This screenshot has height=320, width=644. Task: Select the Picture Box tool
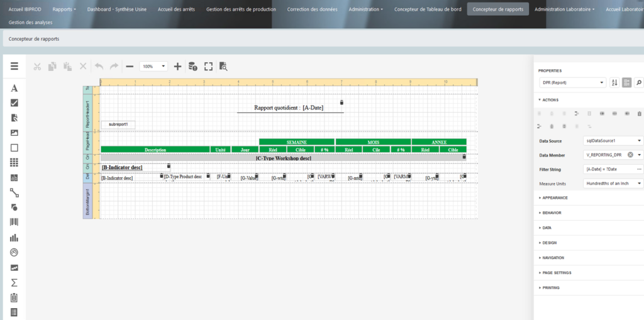click(14, 133)
